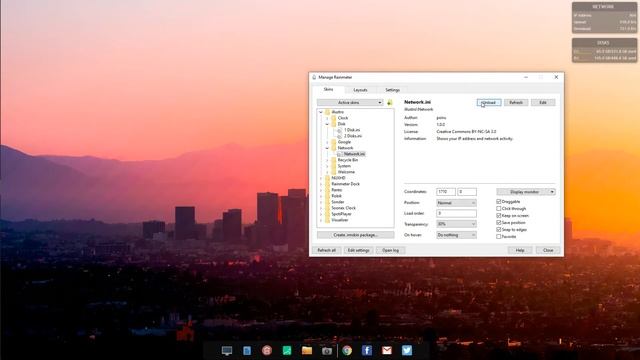The image size is (640, 360).
Task: Click the Load order input field
Action: click(456, 213)
